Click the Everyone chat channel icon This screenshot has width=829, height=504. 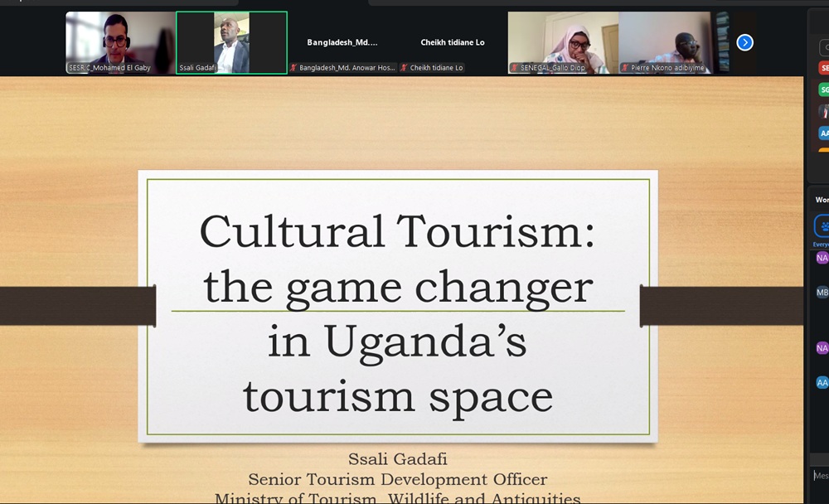[x=822, y=226]
